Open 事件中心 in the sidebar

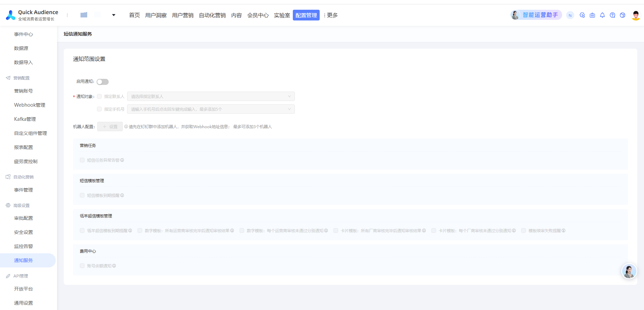23,34
